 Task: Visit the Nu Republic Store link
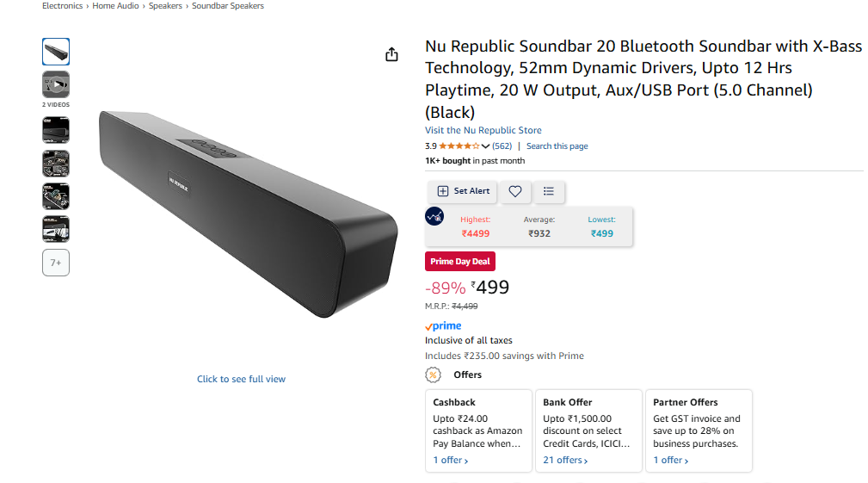pyautogui.click(x=483, y=131)
